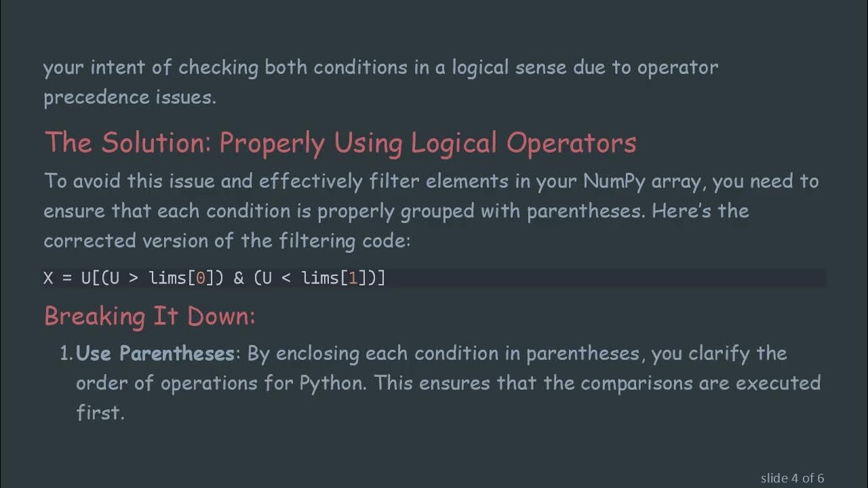This screenshot has height=488, width=868.
Task: Click the '&' operator in the code
Action: click(238, 278)
